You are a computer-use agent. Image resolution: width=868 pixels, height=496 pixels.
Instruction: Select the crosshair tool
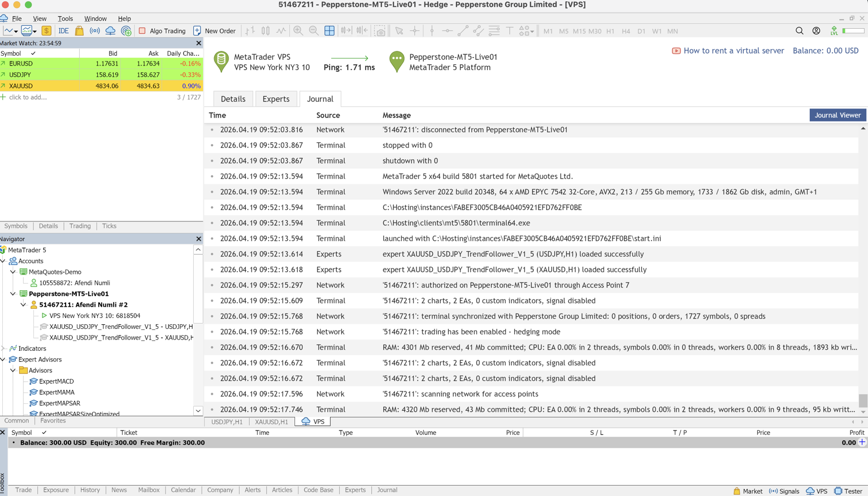coord(415,31)
